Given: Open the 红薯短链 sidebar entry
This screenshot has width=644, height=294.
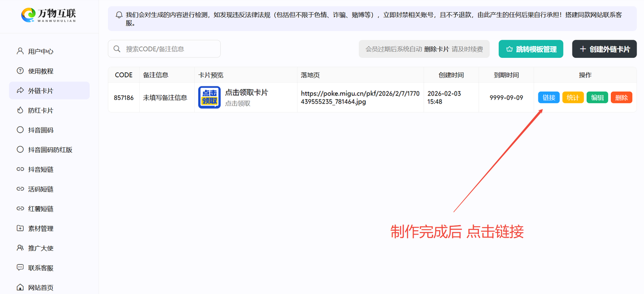Looking at the screenshot, I should (x=40, y=209).
